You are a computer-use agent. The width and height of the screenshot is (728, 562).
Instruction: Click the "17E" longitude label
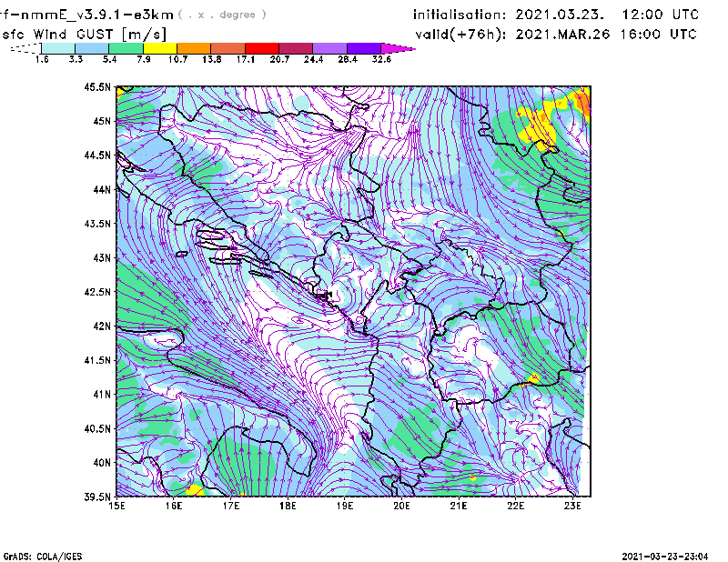coord(231,506)
